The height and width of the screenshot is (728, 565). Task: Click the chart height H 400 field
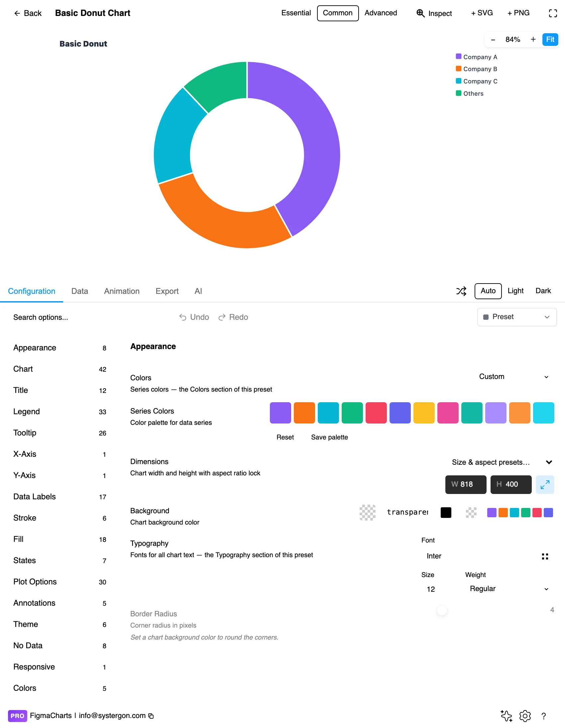coord(511,484)
